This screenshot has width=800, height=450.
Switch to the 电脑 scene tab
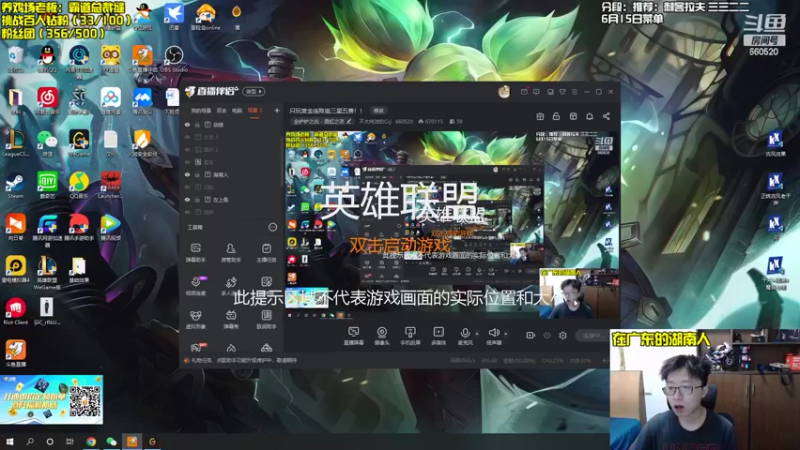coord(237,110)
